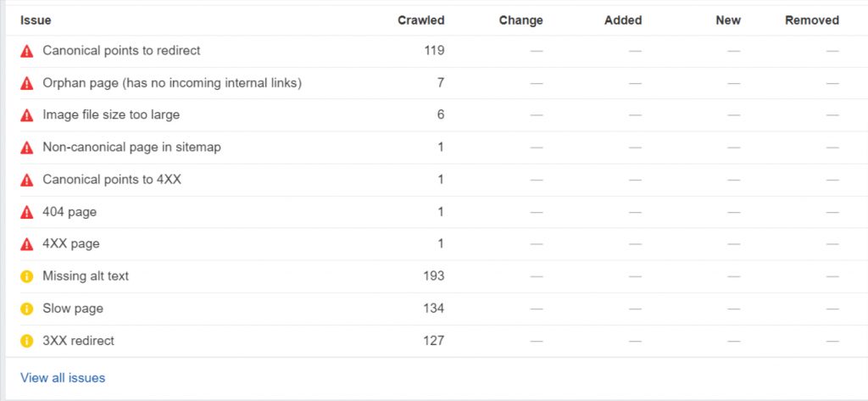The image size is (868, 401).
Task: Click warning triangle for Image file size too large
Action: click(27, 115)
